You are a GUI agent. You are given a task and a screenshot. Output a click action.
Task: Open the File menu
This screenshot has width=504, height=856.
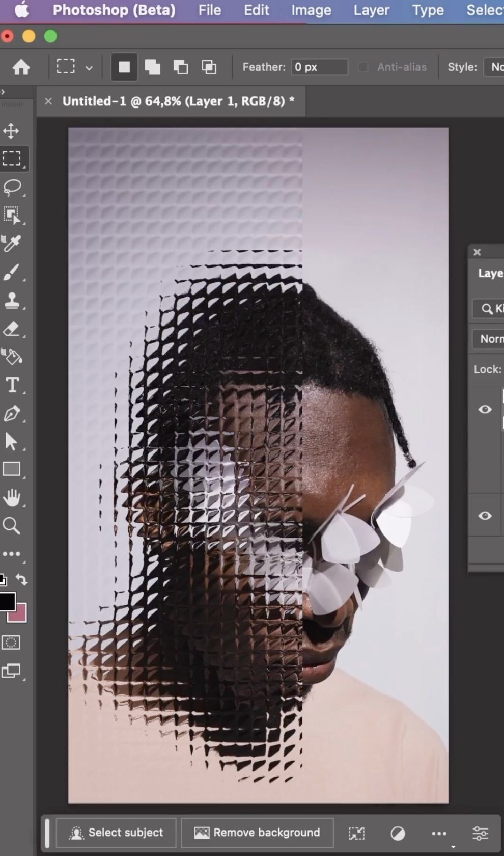pos(210,10)
